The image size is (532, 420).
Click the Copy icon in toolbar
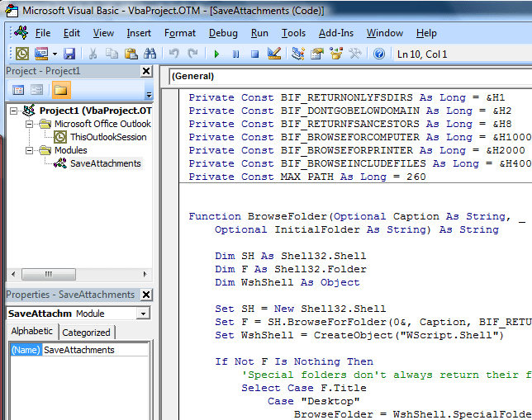pyautogui.click(x=112, y=54)
